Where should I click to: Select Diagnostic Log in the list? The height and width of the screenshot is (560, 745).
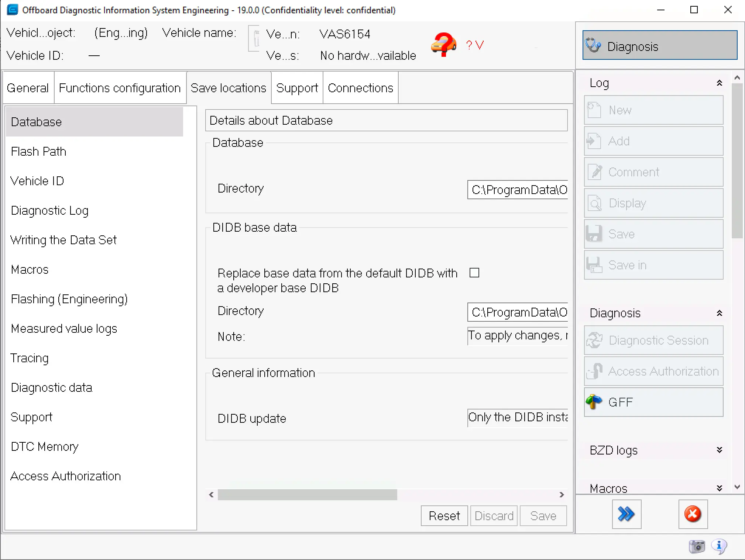click(50, 210)
